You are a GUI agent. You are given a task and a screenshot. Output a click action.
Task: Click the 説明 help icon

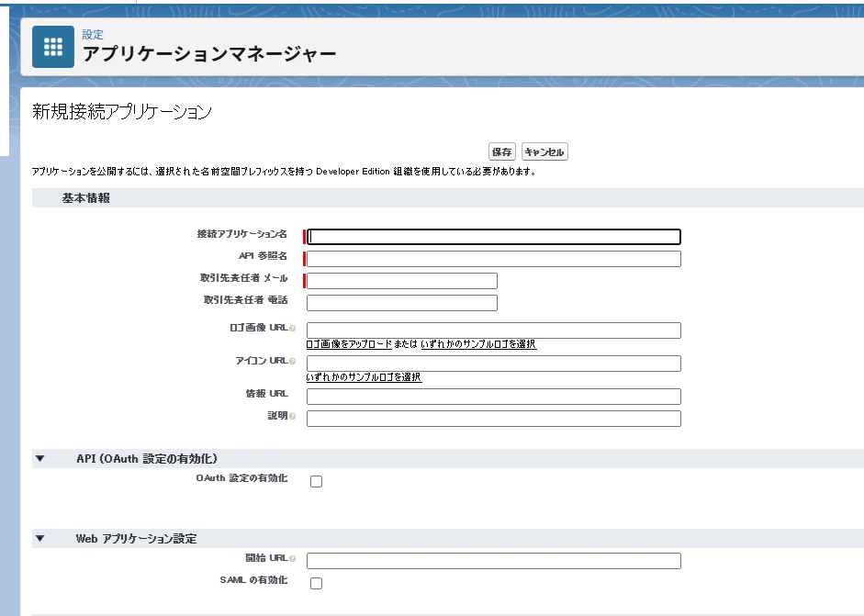pos(293,417)
